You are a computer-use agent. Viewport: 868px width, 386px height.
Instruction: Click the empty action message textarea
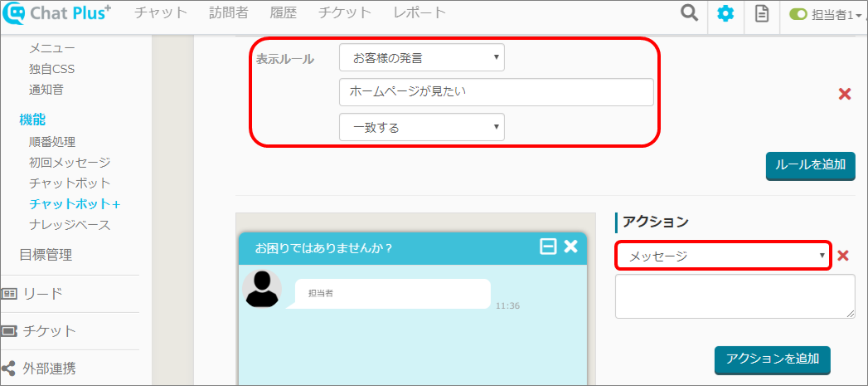point(735,296)
